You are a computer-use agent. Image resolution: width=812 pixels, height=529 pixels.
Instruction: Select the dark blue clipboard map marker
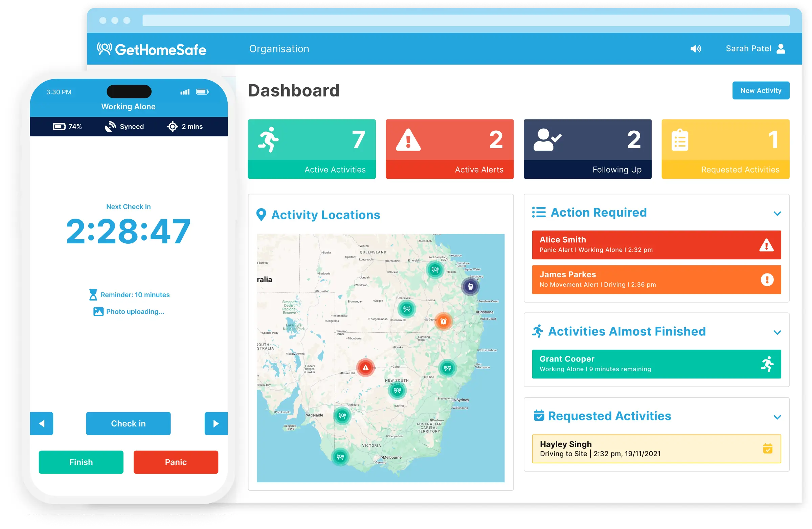coord(470,286)
